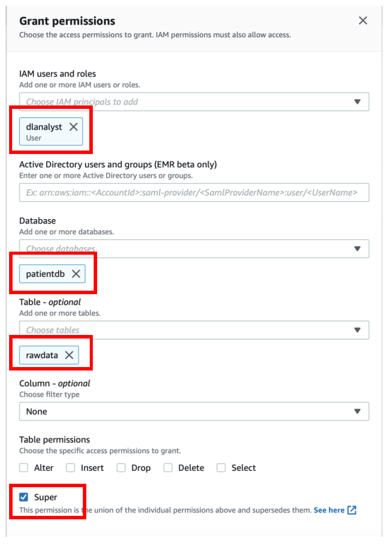Open the Column filter type dropdown

click(x=194, y=411)
